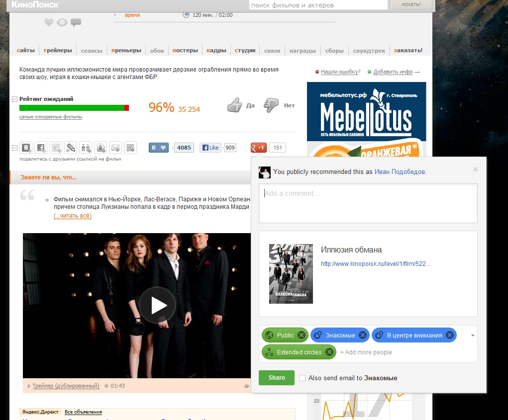This screenshot has height=420, width=508.
Task: Open 'Трейлер (дублированный)' link
Action: pyautogui.click(x=66, y=386)
